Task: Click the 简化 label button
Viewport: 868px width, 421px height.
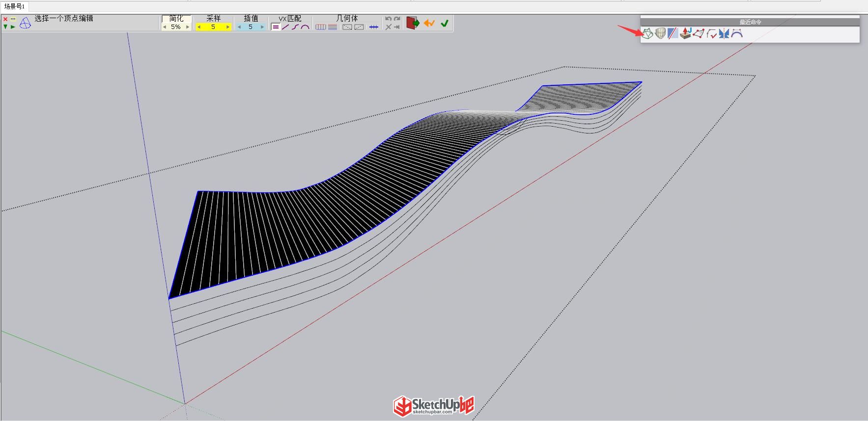Action: (176, 19)
